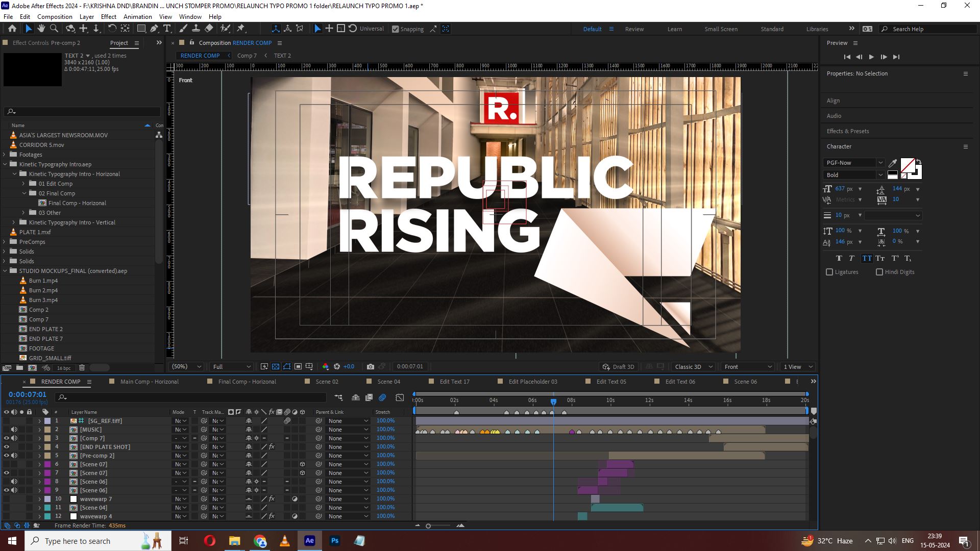Toggle the Draft 3D button
Viewport: 980px width, 551px height.
[618, 367]
